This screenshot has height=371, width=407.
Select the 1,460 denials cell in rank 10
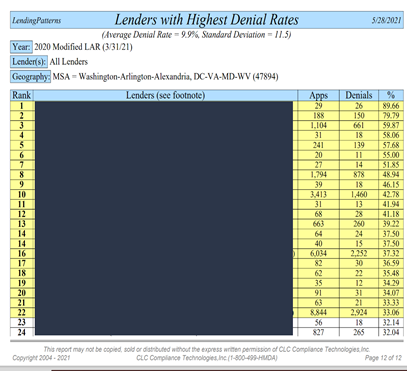pyautogui.click(x=359, y=194)
